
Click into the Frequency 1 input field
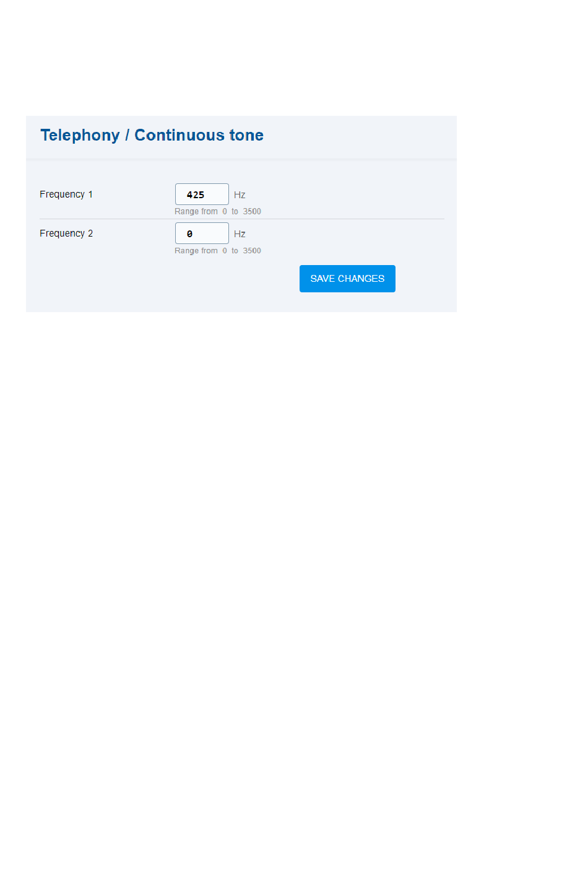click(x=202, y=194)
